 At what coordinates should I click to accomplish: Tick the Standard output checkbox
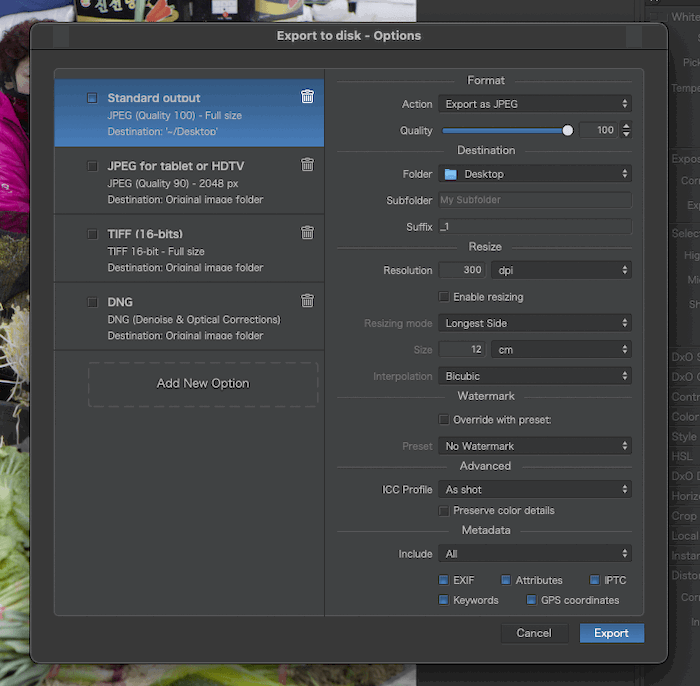92,98
